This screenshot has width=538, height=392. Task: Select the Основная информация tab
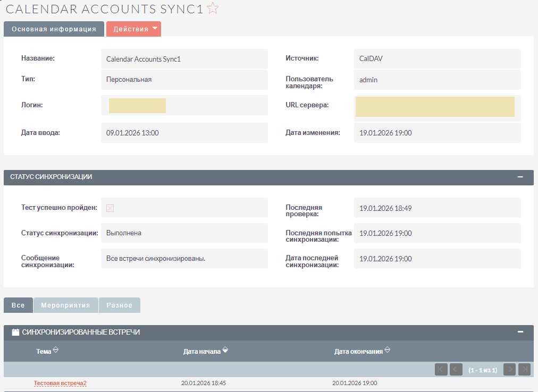click(54, 29)
